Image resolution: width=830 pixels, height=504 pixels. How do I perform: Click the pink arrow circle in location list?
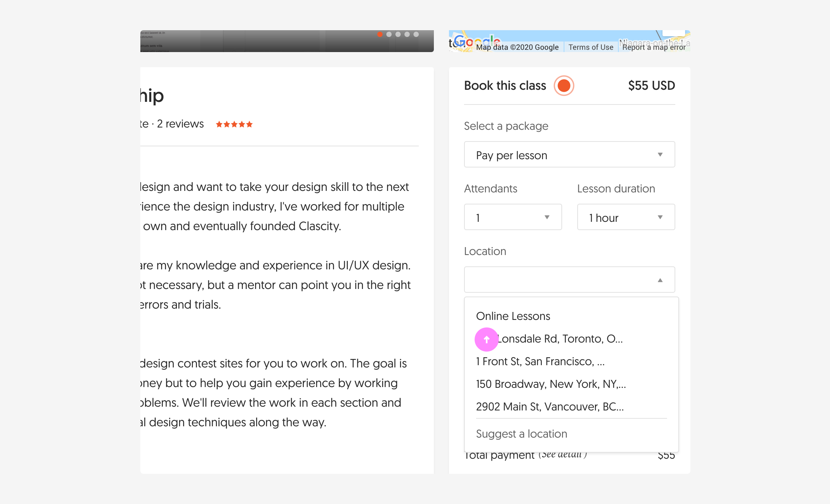tap(486, 340)
